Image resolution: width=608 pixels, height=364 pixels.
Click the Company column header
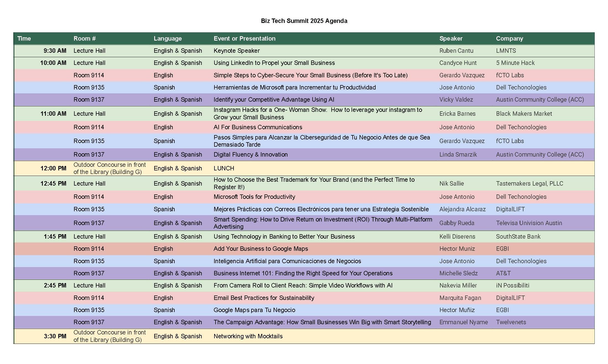509,39
